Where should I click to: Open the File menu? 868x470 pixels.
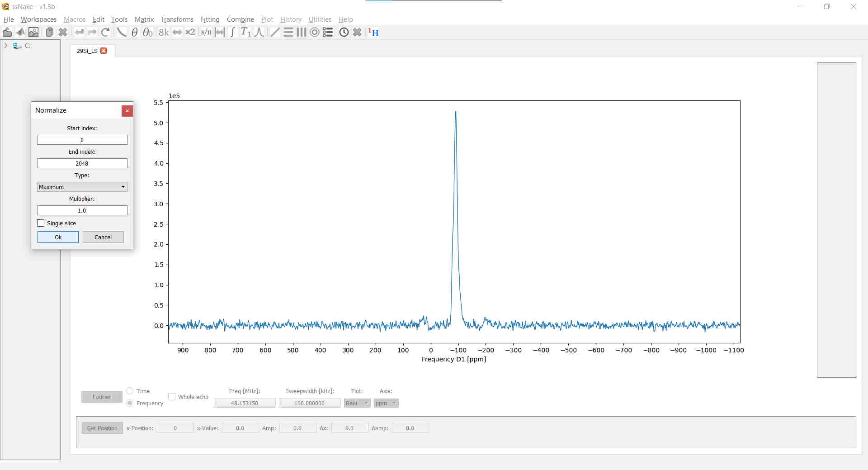9,19
